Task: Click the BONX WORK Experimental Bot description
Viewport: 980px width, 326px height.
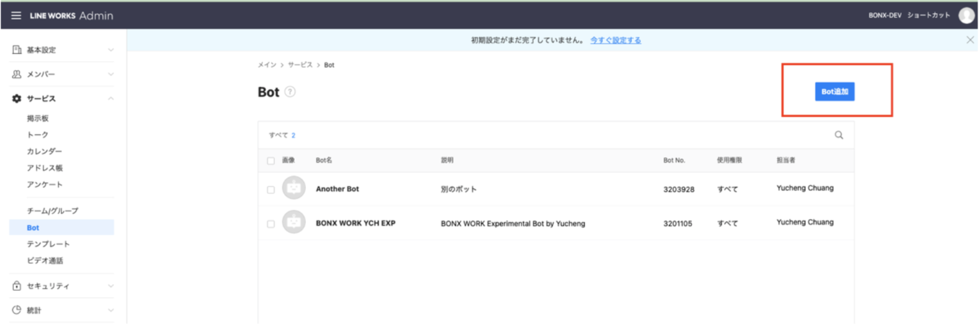Action: (513, 223)
